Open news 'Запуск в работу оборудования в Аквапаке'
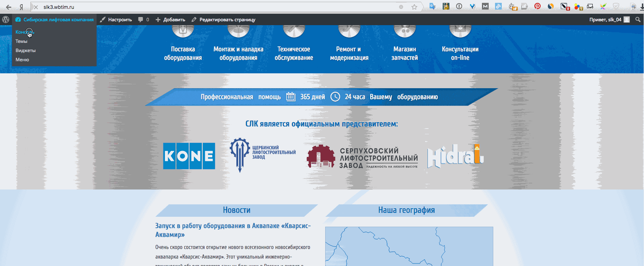This screenshot has width=644, height=266. click(x=233, y=230)
